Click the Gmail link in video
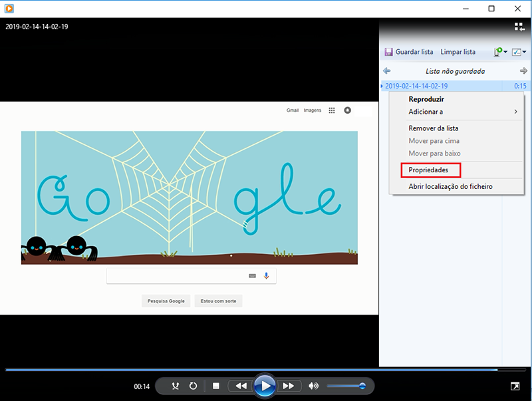532x401 pixels. pyautogui.click(x=293, y=110)
